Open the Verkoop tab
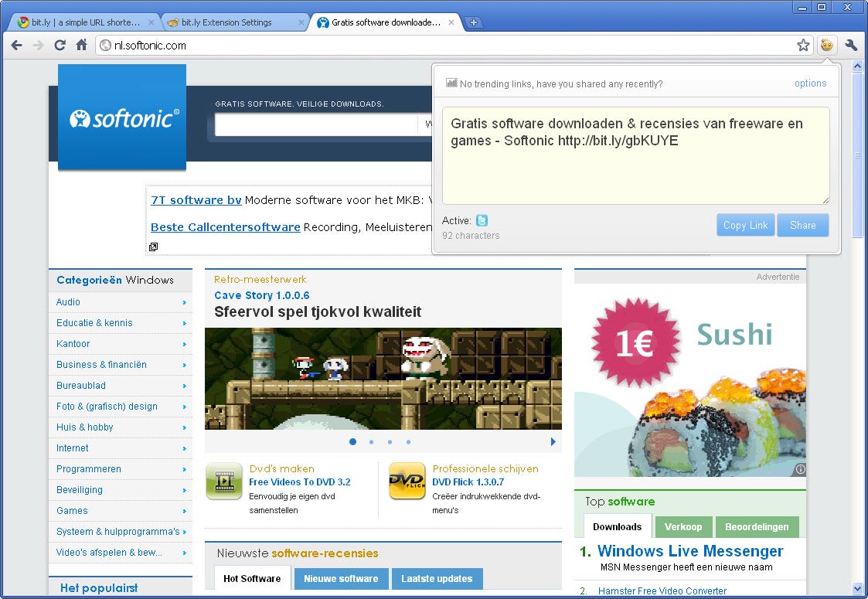 pos(683,526)
